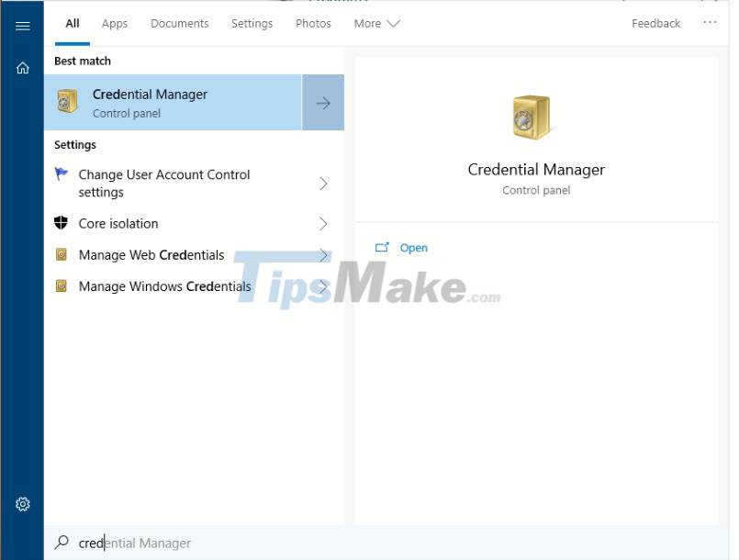Image resolution: width=739 pixels, height=560 pixels.
Task: Expand chevron for Manage Windows Credentials
Action: click(x=323, y=286)
